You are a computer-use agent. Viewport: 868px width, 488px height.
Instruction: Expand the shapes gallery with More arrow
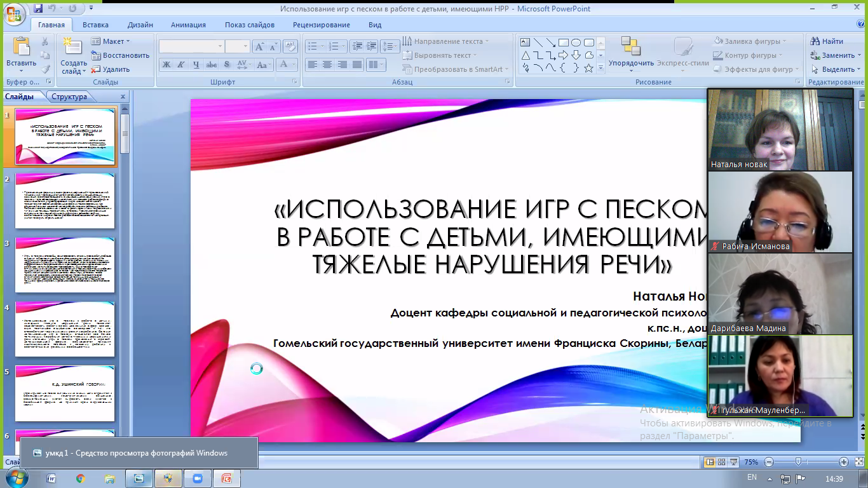click(600, 68)
